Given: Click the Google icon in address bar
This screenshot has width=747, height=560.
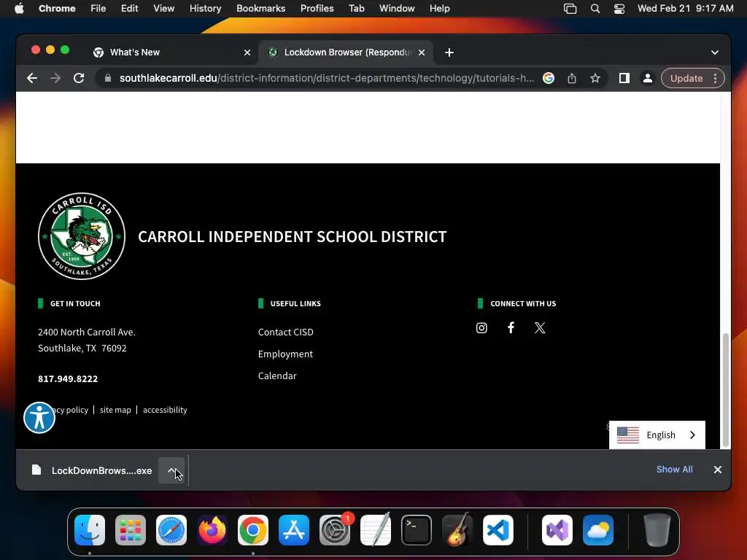Looking at the screenshot, I should point(549,78).
